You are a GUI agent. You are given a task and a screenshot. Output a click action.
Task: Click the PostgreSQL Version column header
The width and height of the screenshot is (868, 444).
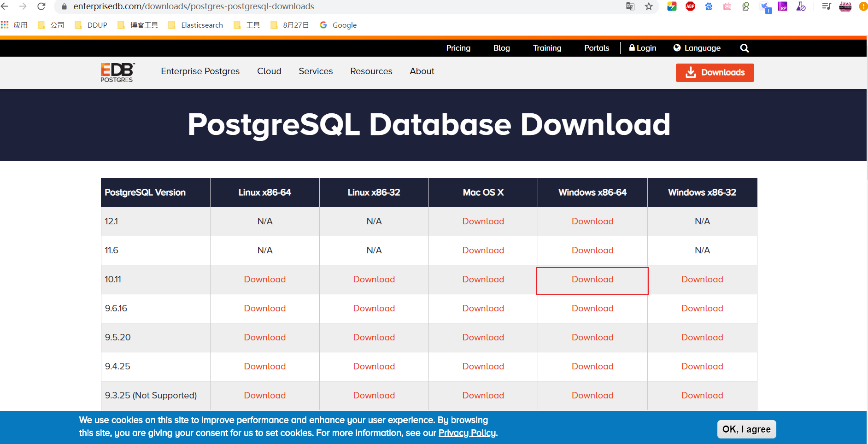tap(156, 193)
